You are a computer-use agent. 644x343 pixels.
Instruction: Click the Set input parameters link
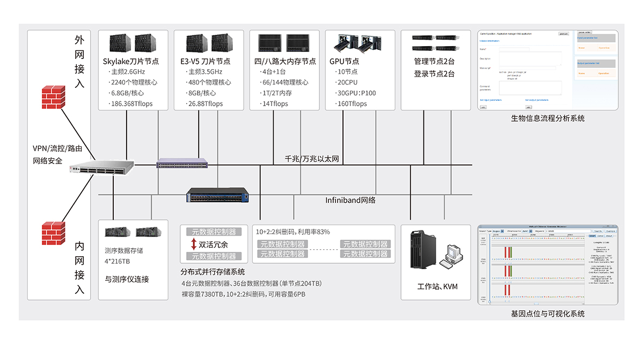point(491,100)
